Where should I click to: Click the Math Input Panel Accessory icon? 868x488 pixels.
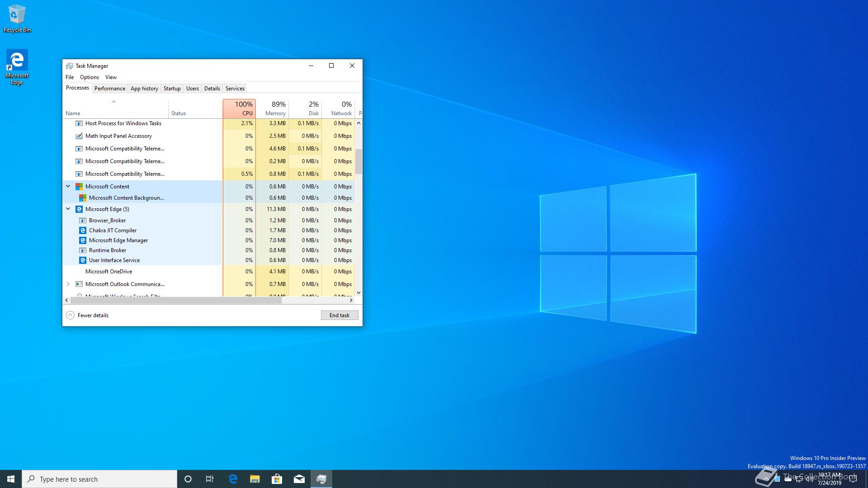[x=79, y=136]
